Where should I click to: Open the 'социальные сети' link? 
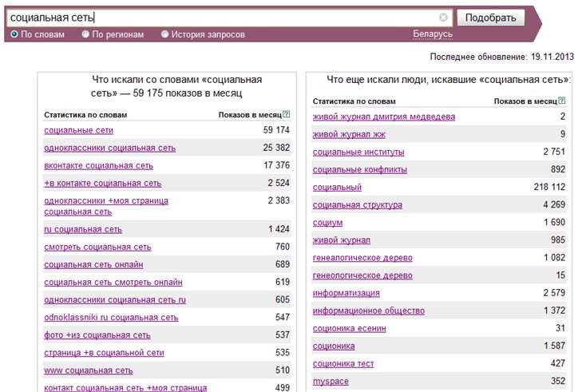point(78,130)
